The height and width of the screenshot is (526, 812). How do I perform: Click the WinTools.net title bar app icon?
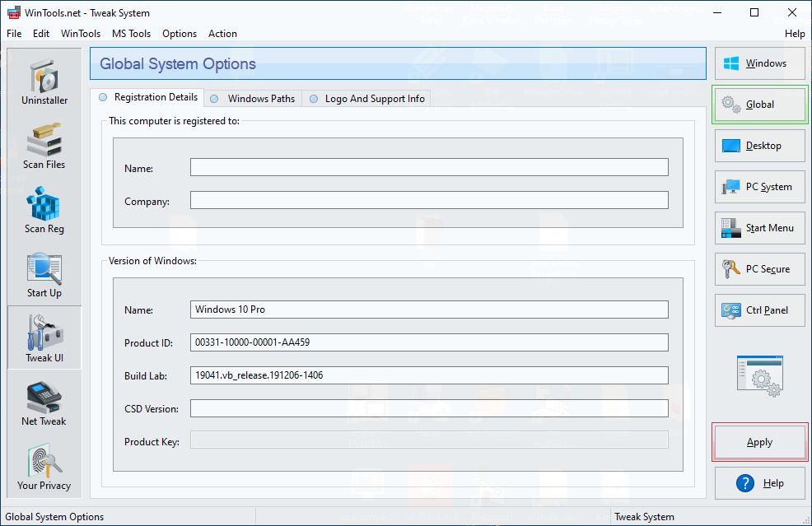tap(13, 12)
